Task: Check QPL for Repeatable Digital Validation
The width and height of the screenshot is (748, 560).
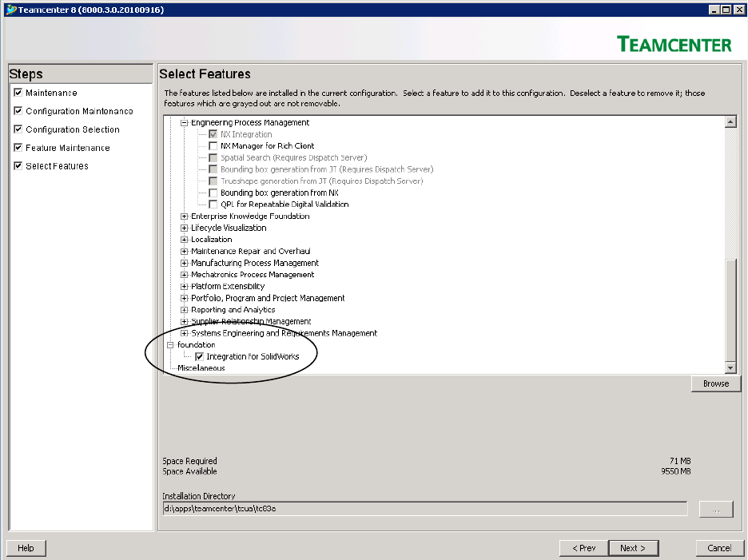Action: 213,205
